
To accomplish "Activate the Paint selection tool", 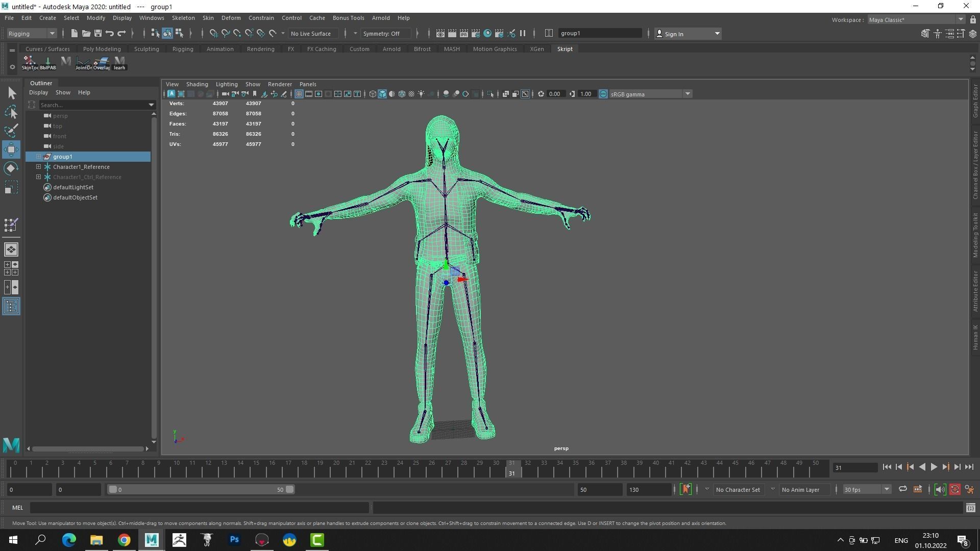I will pyautogui.click(x=11, y=131).
